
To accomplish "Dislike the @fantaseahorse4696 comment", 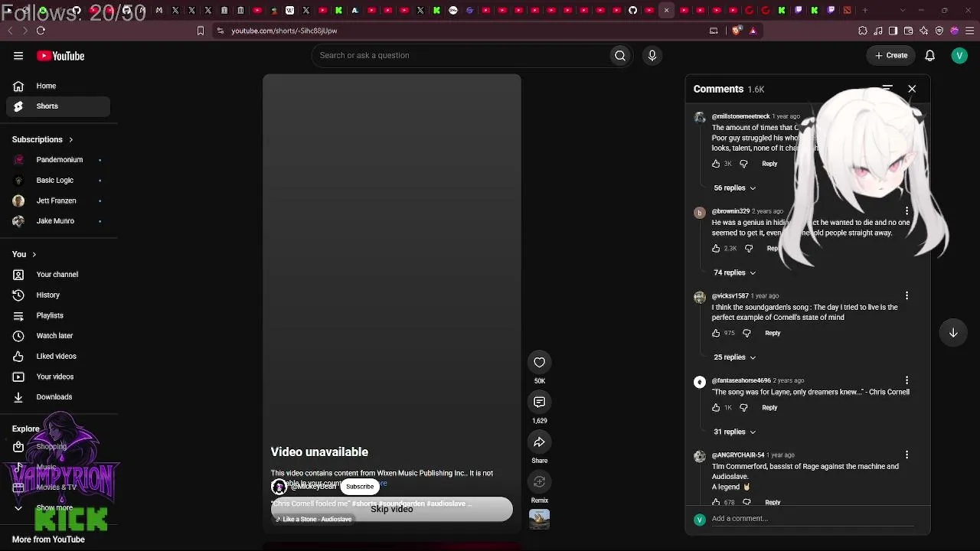I will (743, 408).
